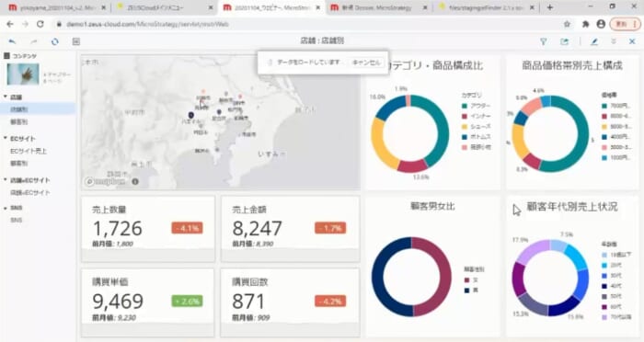The width and height of the screenshot is (644, 342).
Task: Undo the last action in the dossier
Action: pos(12,41)
